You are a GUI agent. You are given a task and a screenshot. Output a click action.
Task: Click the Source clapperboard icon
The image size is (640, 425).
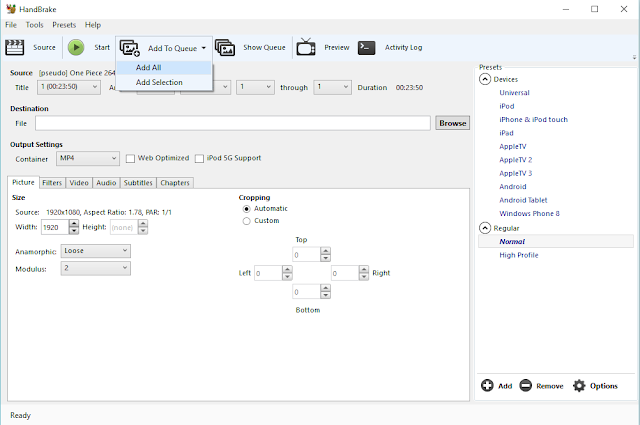pos(14,47)
